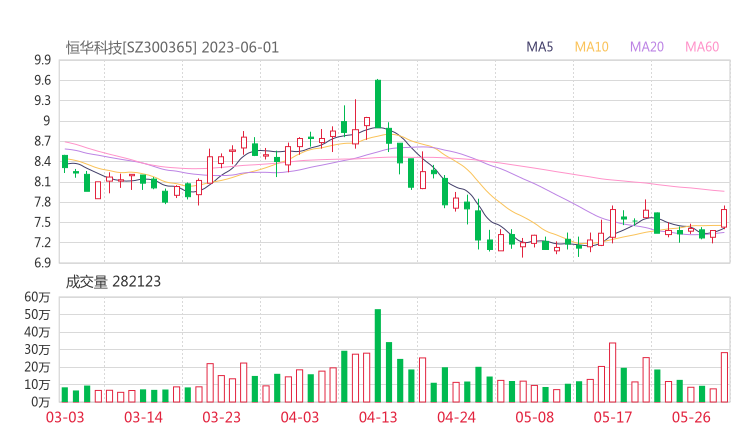Click the 7.8 price axis label
Viewport: 740px width, 440px height.
(x=42, y=202)
